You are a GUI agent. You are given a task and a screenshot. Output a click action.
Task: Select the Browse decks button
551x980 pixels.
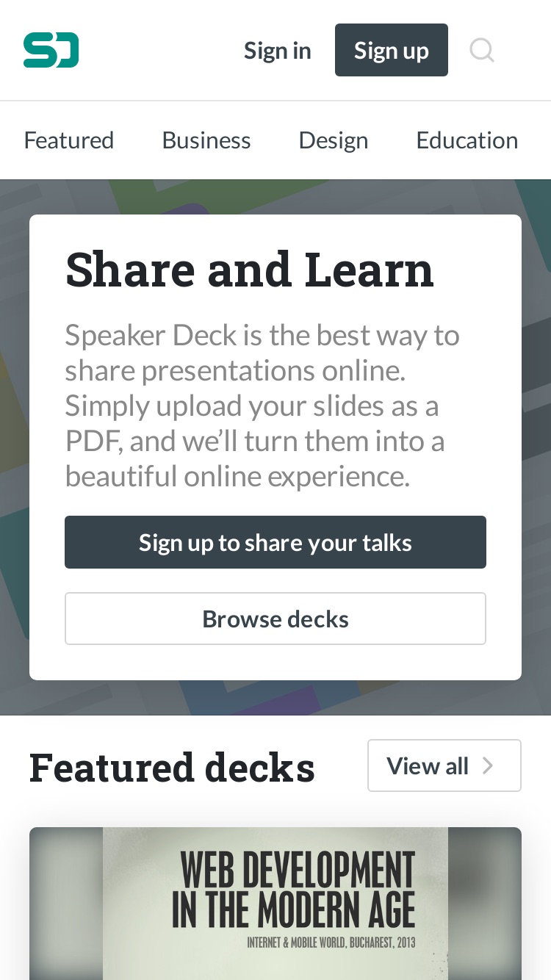(x=275, y=619)
